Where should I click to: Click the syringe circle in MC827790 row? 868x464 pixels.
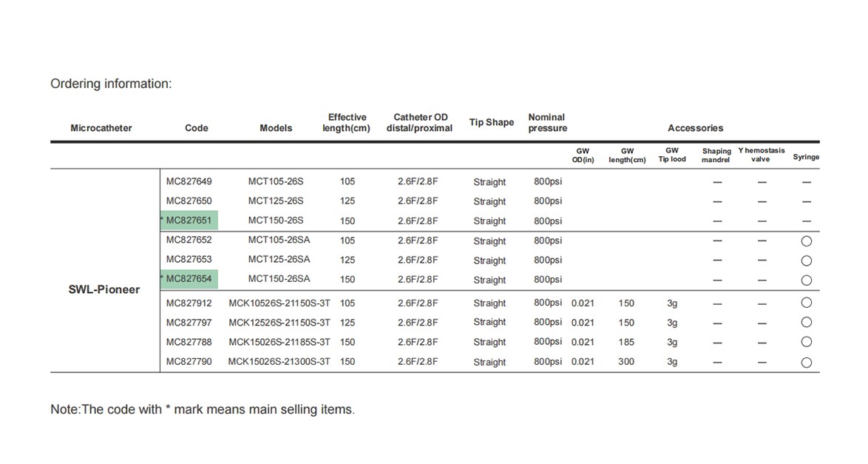click(806, 363)
